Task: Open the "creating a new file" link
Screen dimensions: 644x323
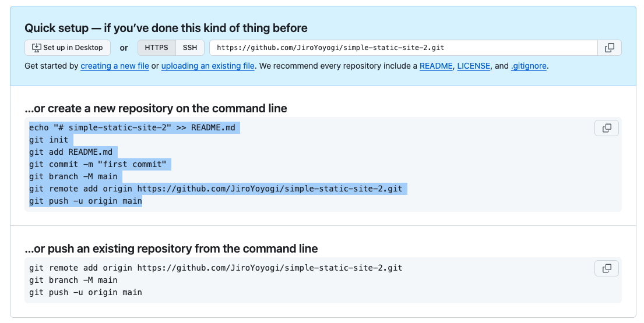Action: pos(115,66)
